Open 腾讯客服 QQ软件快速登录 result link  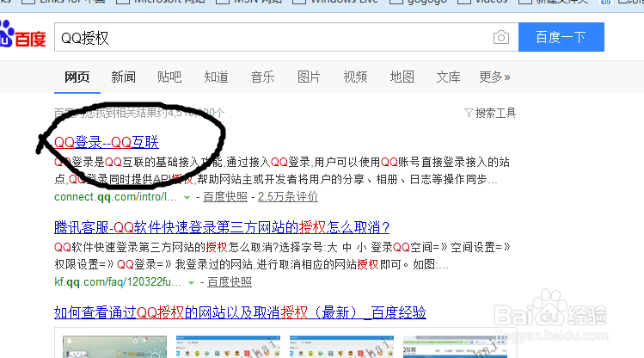tap(222, 227)
